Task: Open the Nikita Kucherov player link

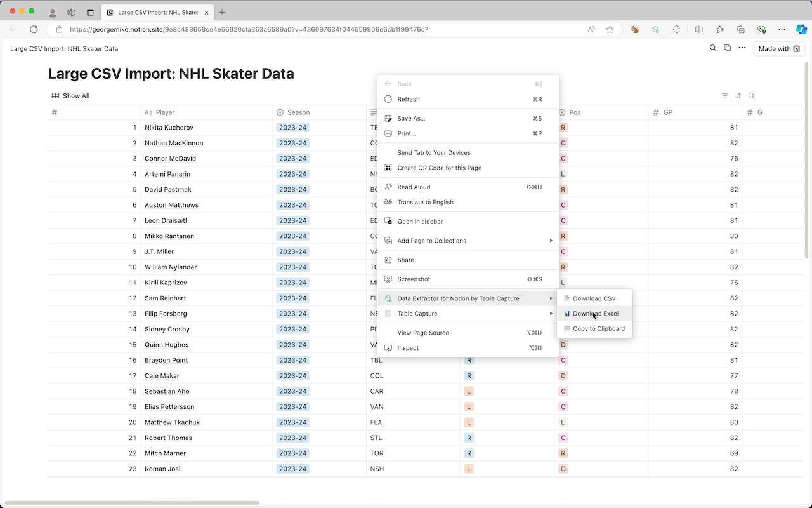Action: click(x=169, y=128)
